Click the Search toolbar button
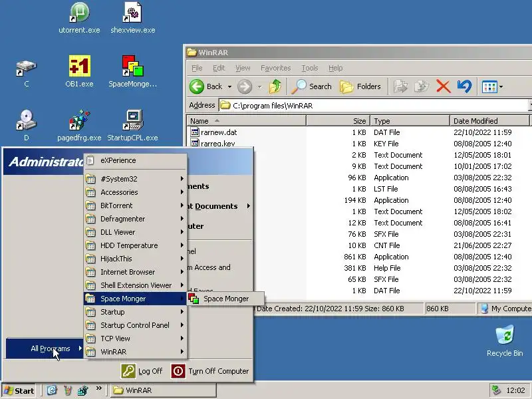Screen dimensions: 532x399 click(311, 86)
